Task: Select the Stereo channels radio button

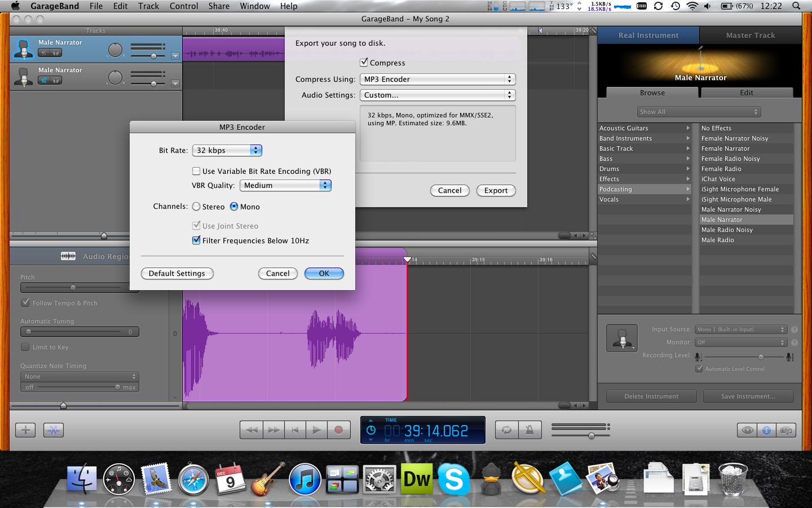Action: point(196,207)
